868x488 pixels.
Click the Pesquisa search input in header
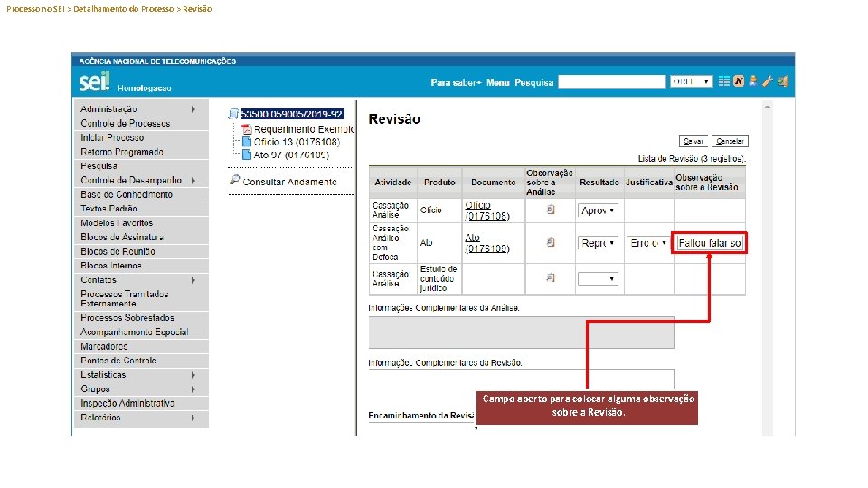click(x=612, y=81)
